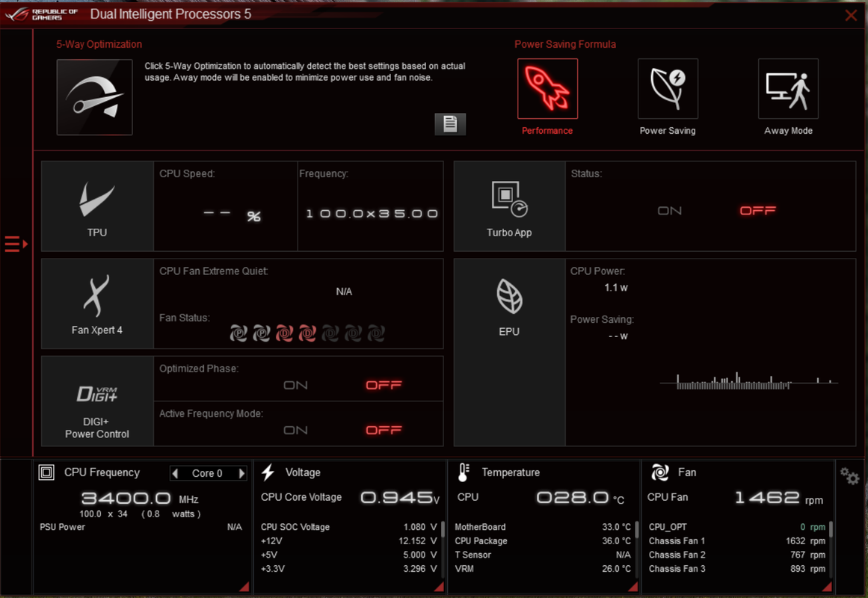The width and height of the screenshot is (868, 598).
Task: Open the Turbo App panel
Action: coord(509,206)
